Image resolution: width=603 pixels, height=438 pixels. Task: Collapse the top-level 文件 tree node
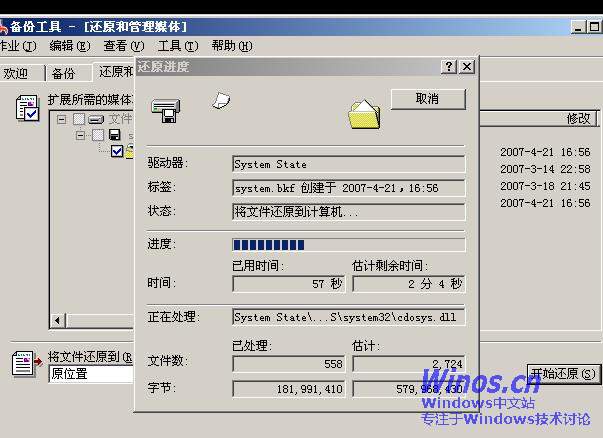pyautogui.click(x=62, y=120)
